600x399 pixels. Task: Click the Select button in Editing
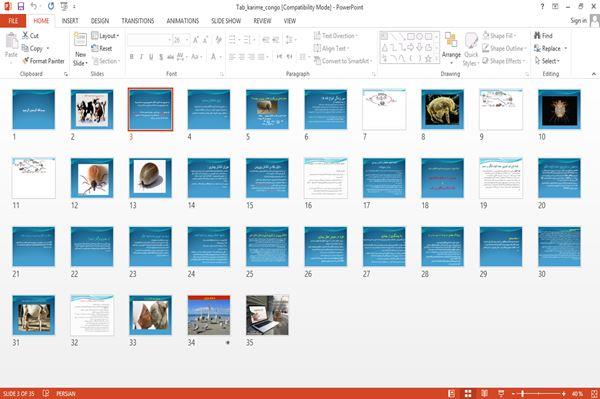coord(547,61)
